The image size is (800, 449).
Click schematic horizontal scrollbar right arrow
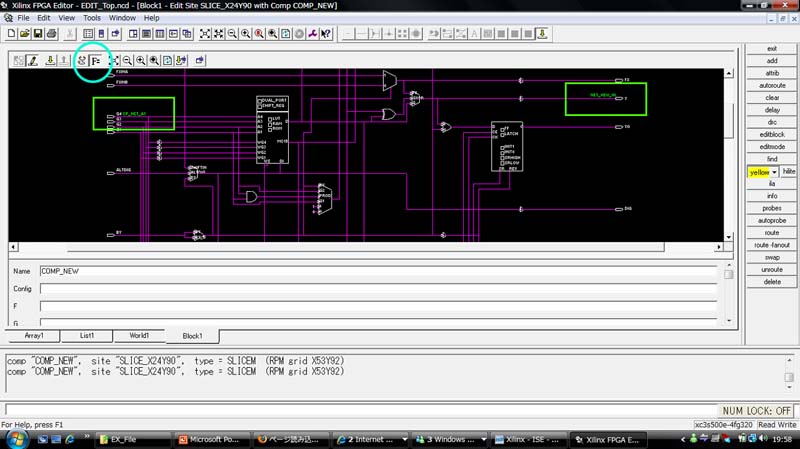(x=719, y=247)
